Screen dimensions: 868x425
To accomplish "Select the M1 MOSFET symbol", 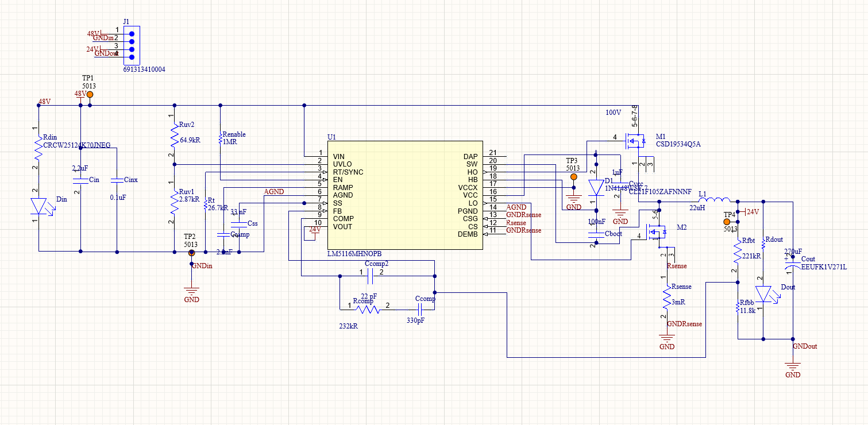I will pyautogui.click(x=635, y=140).
